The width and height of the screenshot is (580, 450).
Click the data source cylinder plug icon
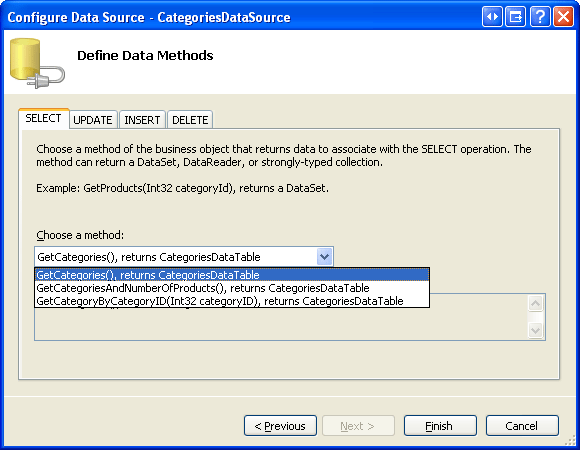[x=37, y=63]
